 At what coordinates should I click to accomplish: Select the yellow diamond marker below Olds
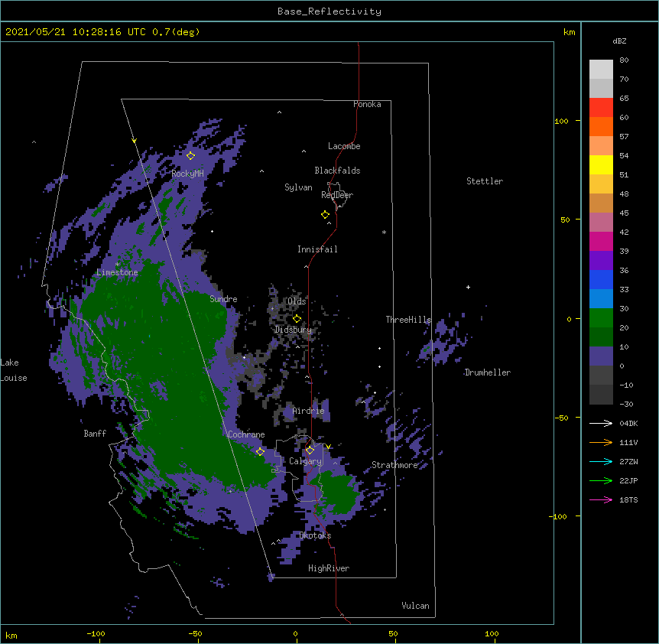(x=297, y=318)
